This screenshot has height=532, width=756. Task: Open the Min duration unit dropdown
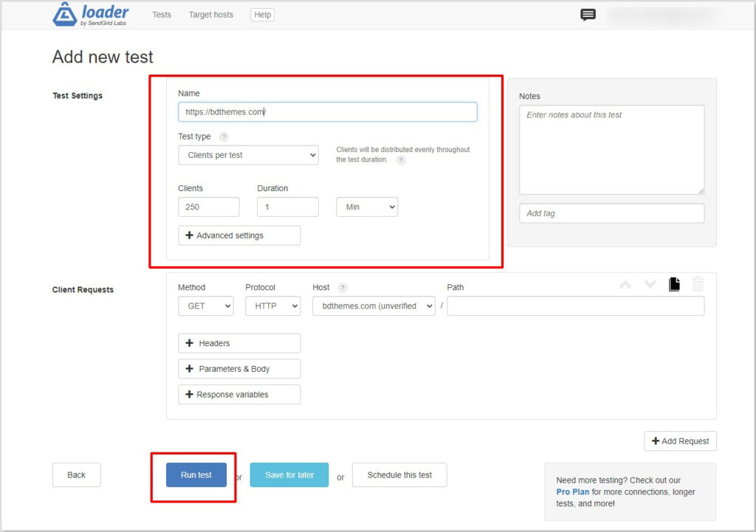pyautogui.click(x=367, y=207)
